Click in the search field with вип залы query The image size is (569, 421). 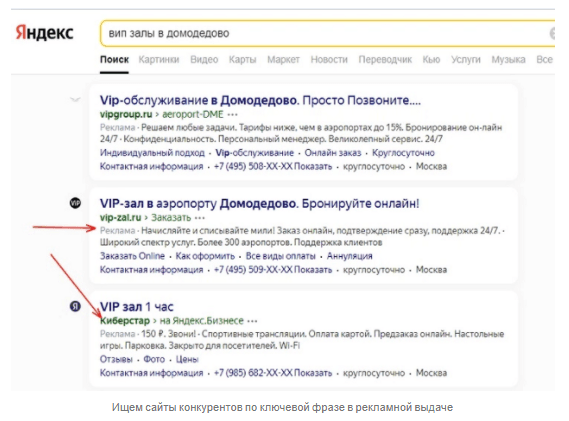coord(327,33)
